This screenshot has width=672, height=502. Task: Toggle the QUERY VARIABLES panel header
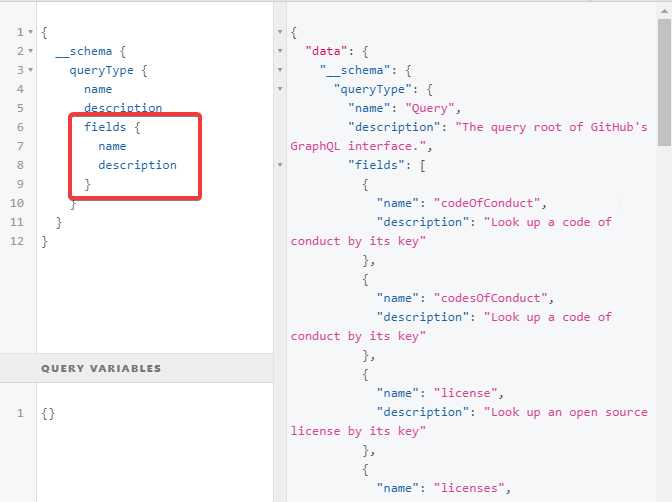[x=136, y=368]
